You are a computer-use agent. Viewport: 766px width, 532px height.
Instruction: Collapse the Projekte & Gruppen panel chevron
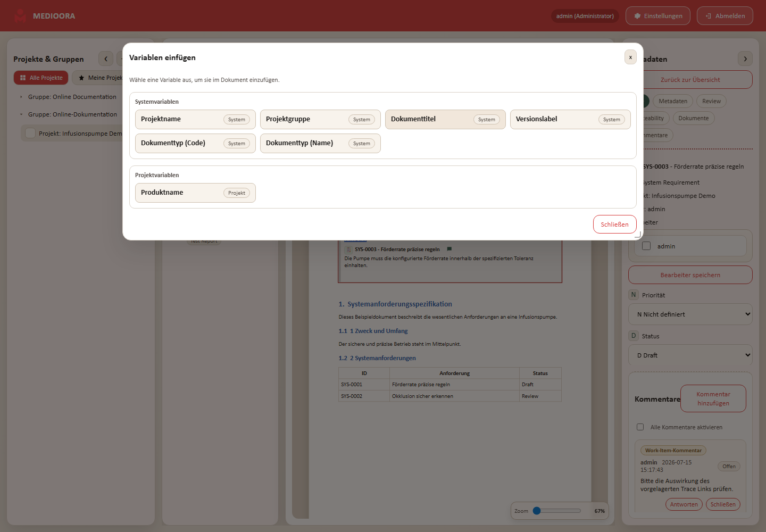pyautogui.click(x=106, y=59)
